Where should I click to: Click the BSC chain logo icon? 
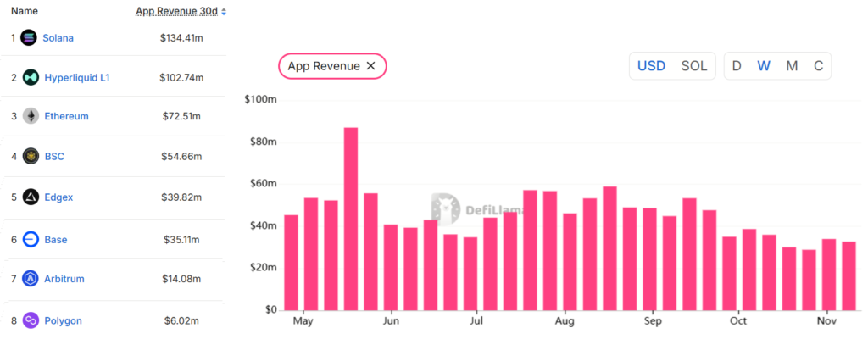(x=31, y=156)
